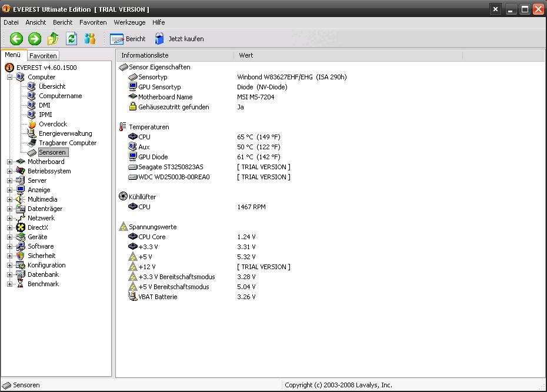Select the Energieverwaltung tree item

pyautogui.click(x=65, y=133)
